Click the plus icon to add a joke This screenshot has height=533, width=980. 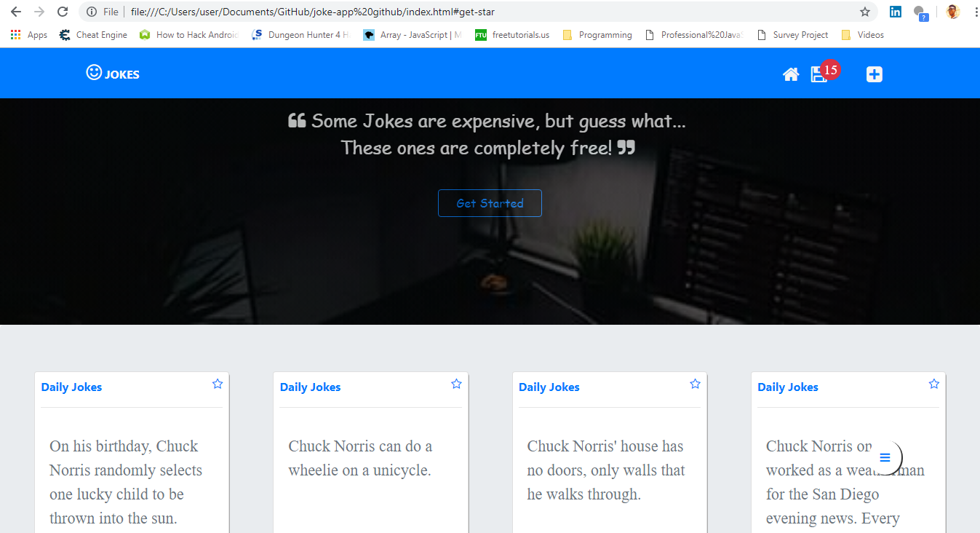[x=875, y=74]
